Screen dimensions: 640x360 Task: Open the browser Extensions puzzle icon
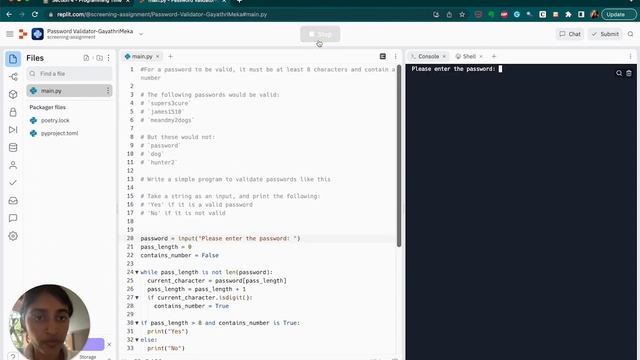coord(568,14)
